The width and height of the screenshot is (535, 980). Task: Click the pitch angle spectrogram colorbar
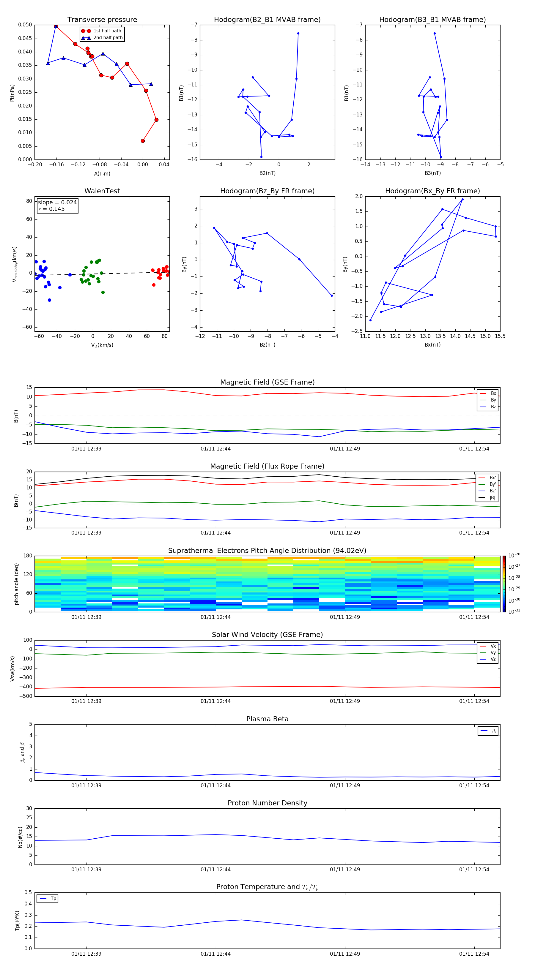[x=504, y=584]
